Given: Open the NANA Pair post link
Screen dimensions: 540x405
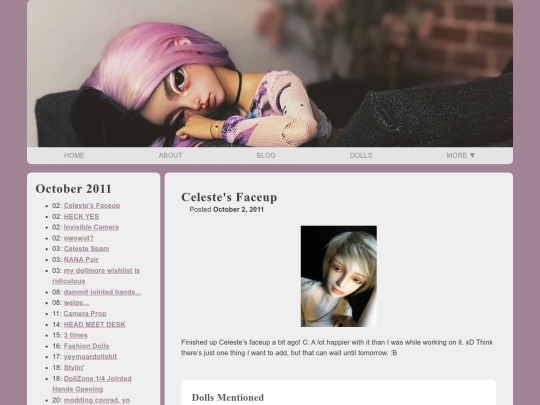Looking at the screenshot, I should tap(81, 260).
